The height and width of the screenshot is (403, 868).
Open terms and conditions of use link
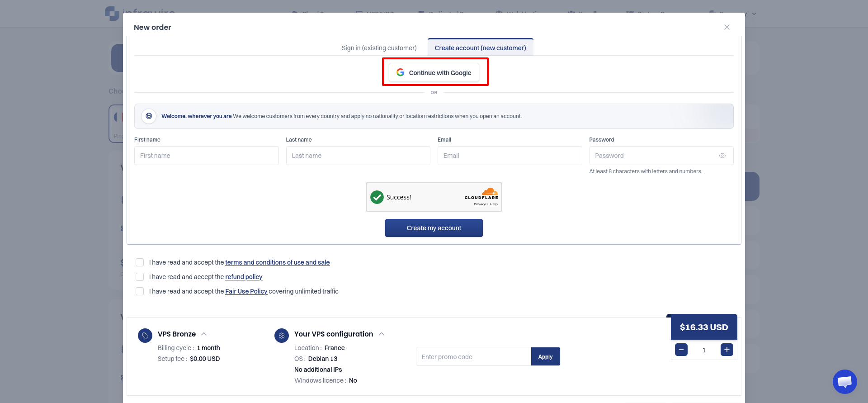coord(278,262)
